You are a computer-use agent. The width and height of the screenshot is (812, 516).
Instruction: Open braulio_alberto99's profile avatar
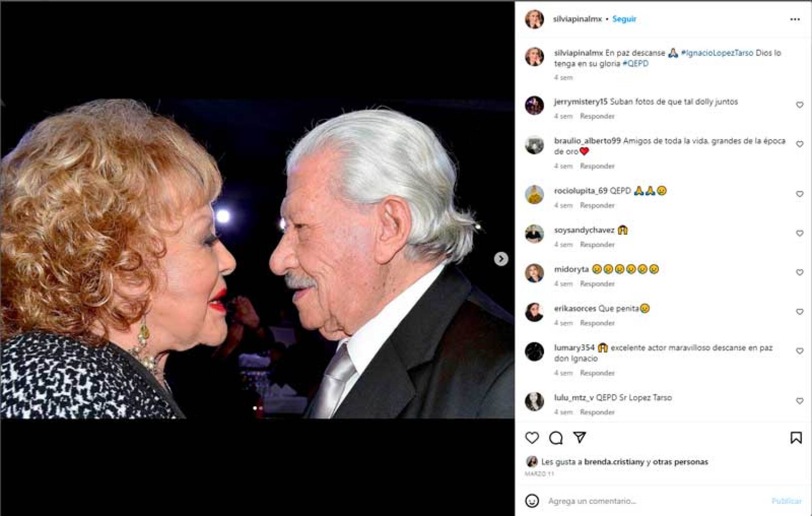[534, 145]
